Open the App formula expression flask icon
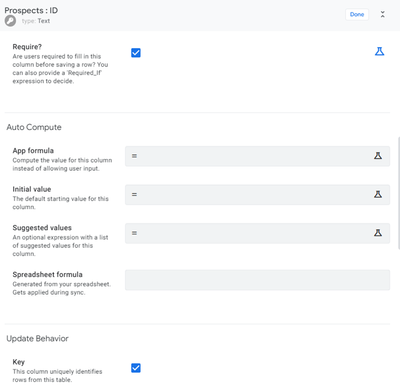The height and width of the screenshot is (392, 400). pyautogui.click(x=378, y=156)
